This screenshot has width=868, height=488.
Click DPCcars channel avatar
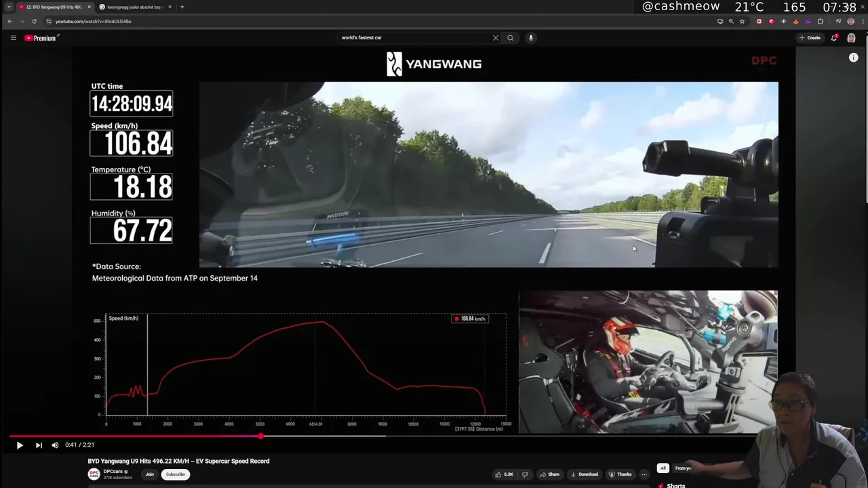[x=94, y=474]
